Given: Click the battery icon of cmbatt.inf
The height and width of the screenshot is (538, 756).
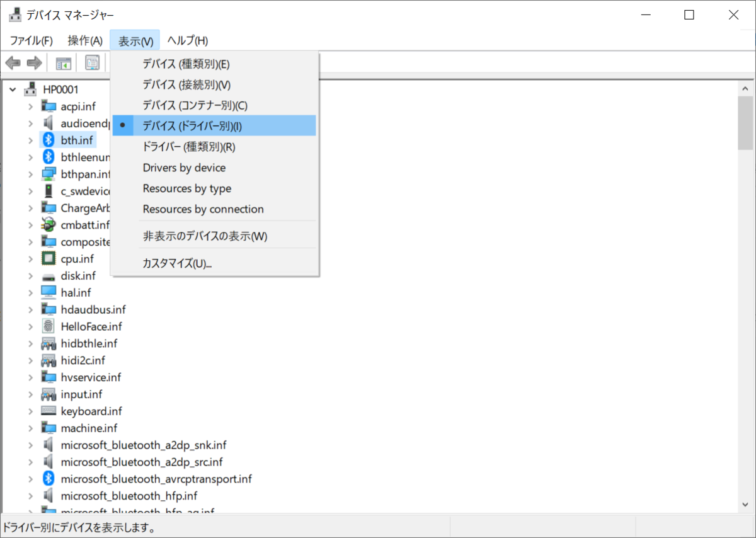Looking at the screenshot, I should 49,224.
